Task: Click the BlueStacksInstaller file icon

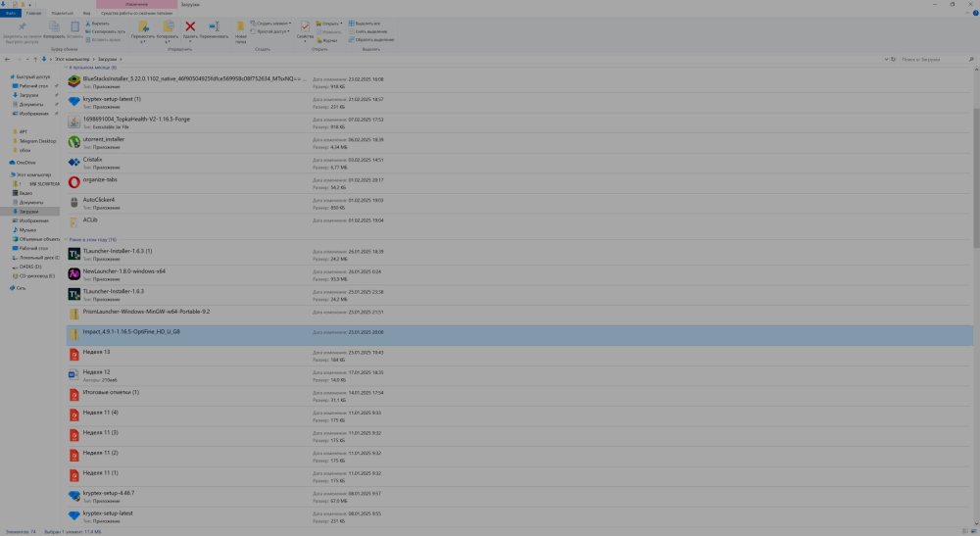Action: click(x=73, y=82)
